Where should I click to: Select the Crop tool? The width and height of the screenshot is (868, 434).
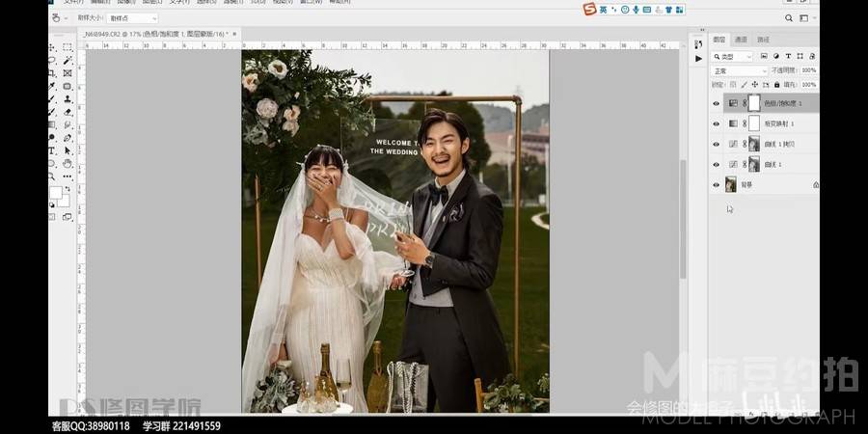pos(52,73)
